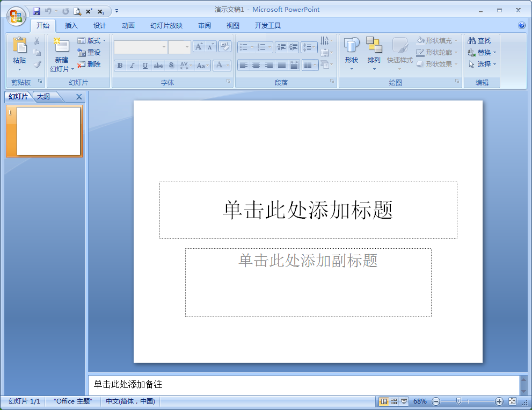Toggle Underline formatting

[x=145, y=65]
